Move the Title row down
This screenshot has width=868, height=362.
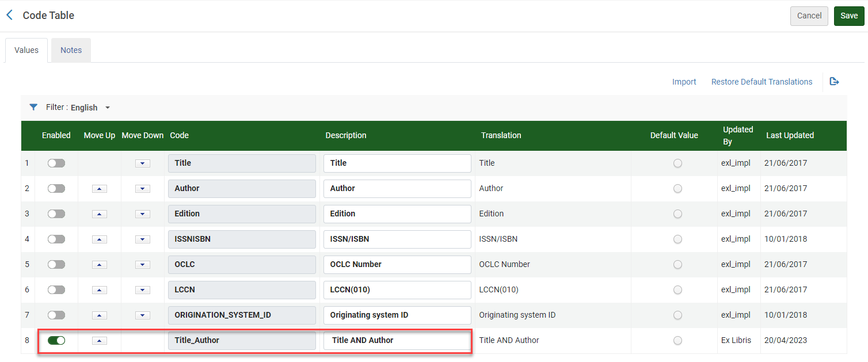click(x=143, y=163)
